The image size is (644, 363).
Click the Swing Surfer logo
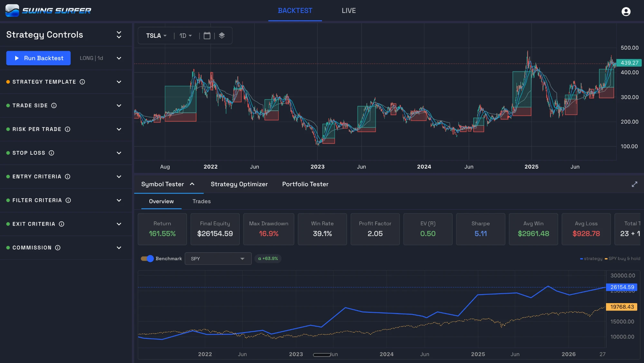[48, 11]
